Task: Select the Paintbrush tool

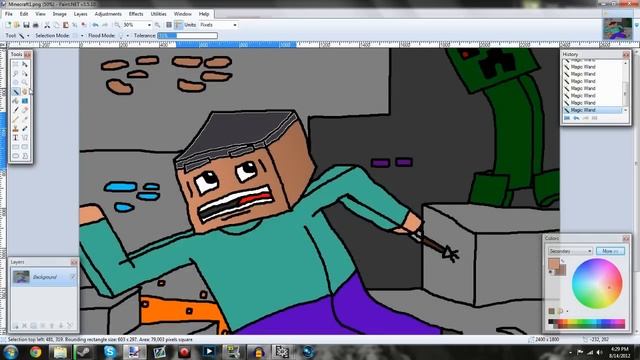Action: click(16, 110)
